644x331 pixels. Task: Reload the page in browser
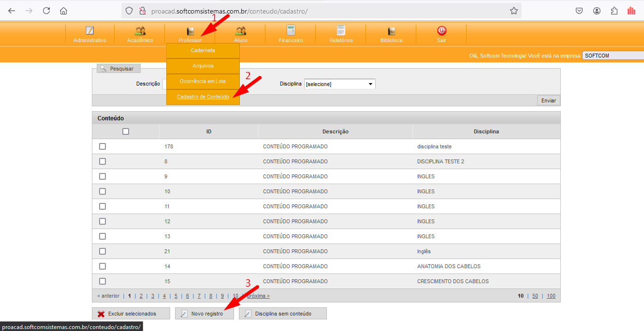coord(46,11)
